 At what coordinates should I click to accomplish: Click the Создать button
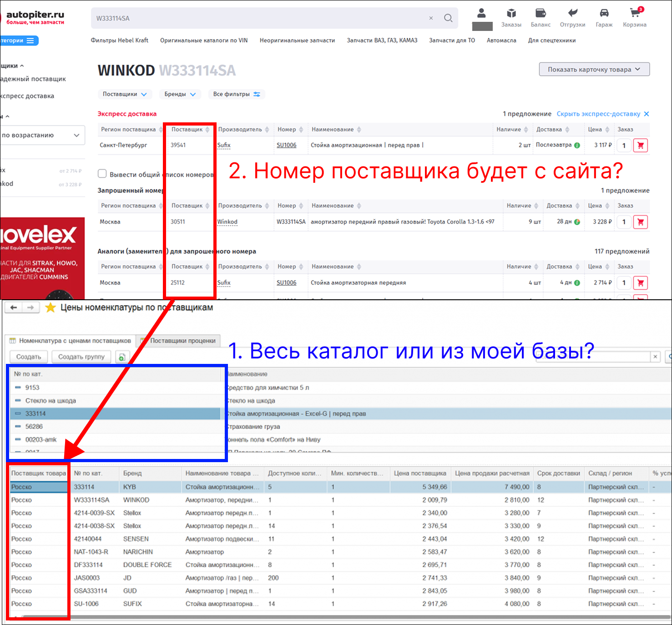(x=29, y=357)
